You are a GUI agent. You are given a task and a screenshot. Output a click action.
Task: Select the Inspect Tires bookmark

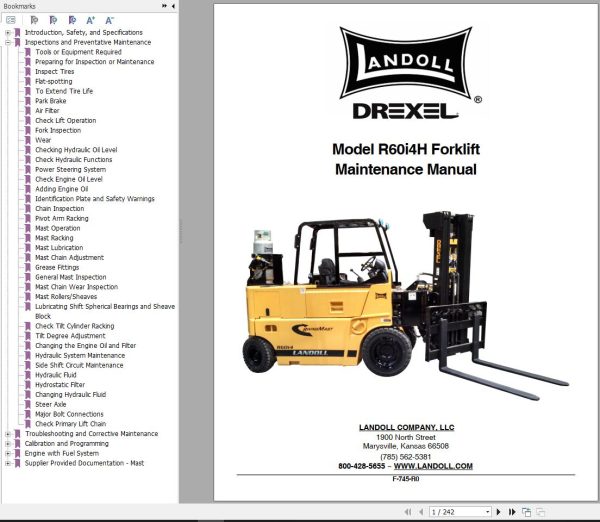coord(55,72)
